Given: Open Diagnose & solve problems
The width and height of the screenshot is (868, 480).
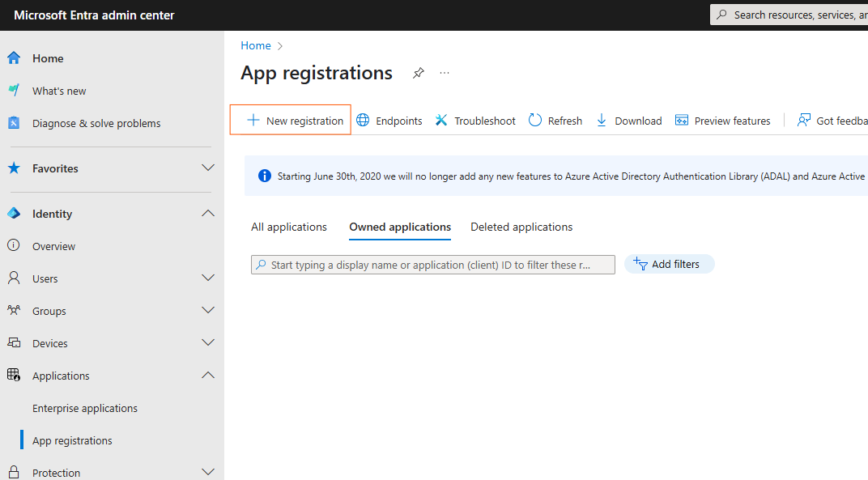Looking at the screenshot, I should (x=96, y=123).
